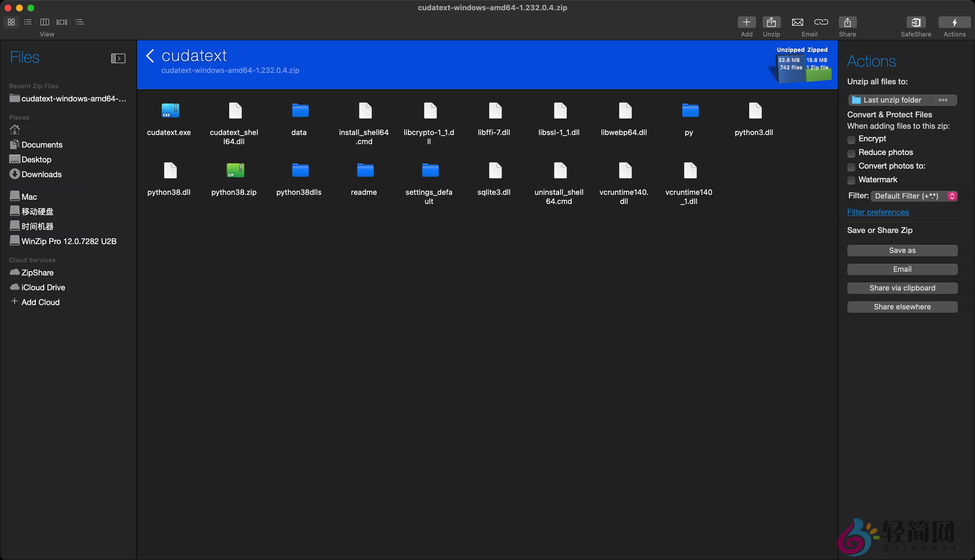Open the Add files tool
Image resolution: width=975 pixels, height=560 pixels.
point(746,22)
